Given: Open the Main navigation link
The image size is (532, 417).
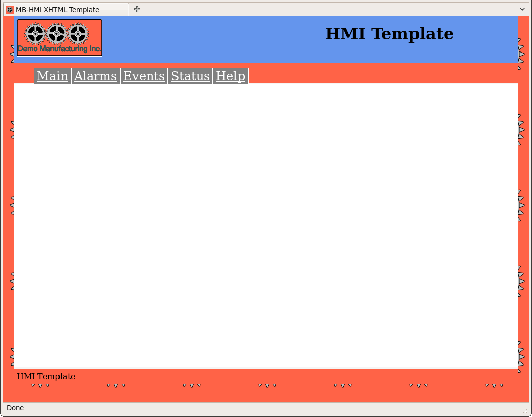Looking at the screenshot, I should [x=52, y=76].
